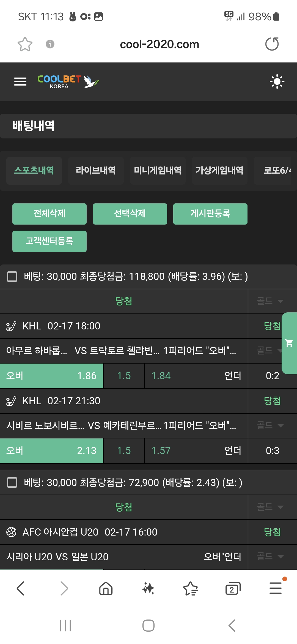Tap the browser home icon
This screenshot has width=297, height=644.
point(106,588)
